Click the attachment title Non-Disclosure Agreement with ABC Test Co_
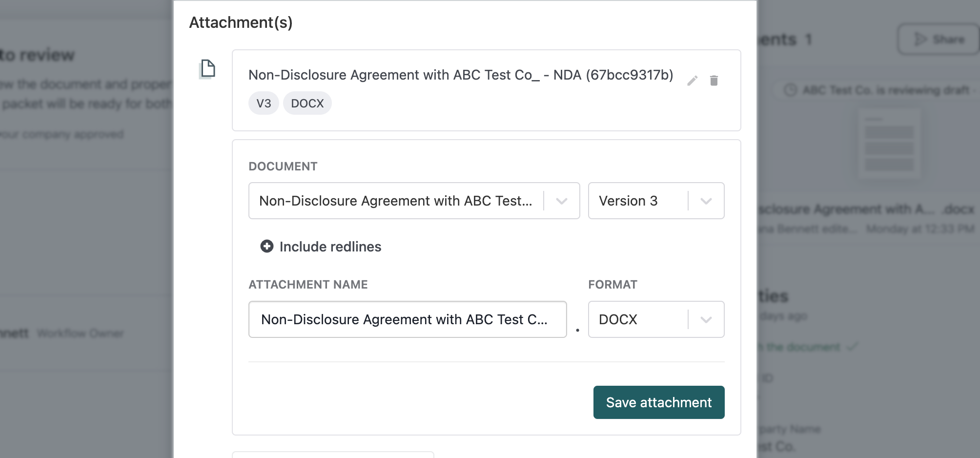 [x=461, y=75]
